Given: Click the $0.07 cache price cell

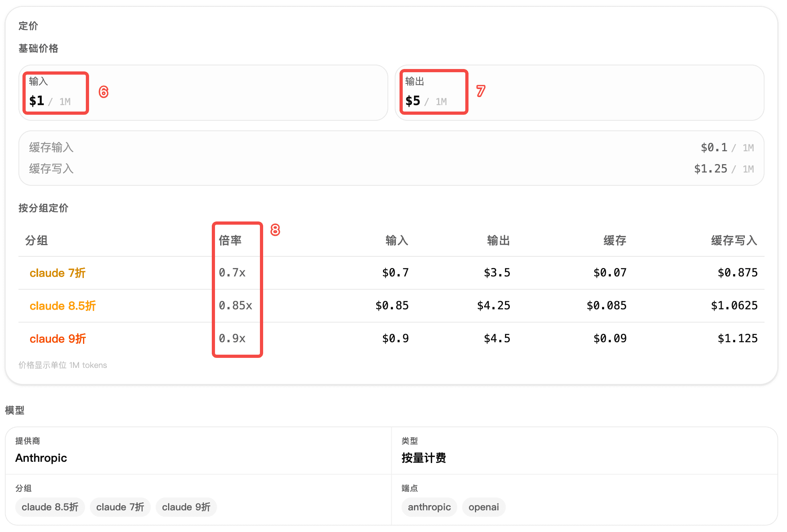Looking at the screenshot, I should click(x=610, y=273).
